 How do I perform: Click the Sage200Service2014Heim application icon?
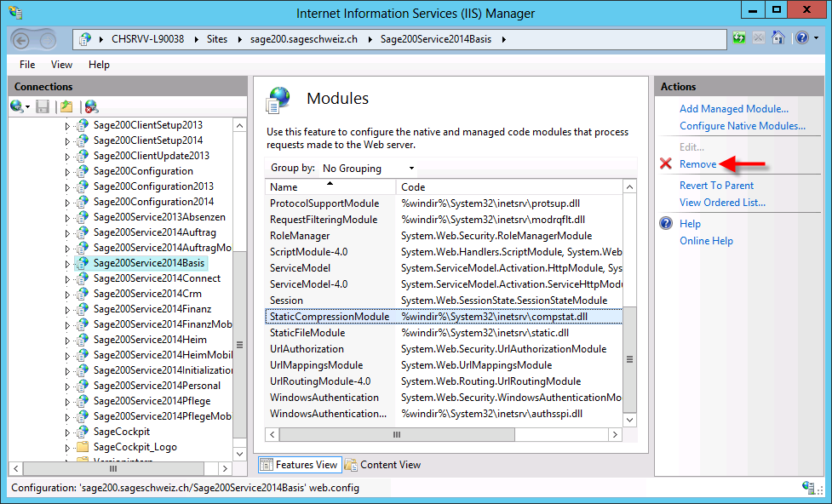coord(83,340)
